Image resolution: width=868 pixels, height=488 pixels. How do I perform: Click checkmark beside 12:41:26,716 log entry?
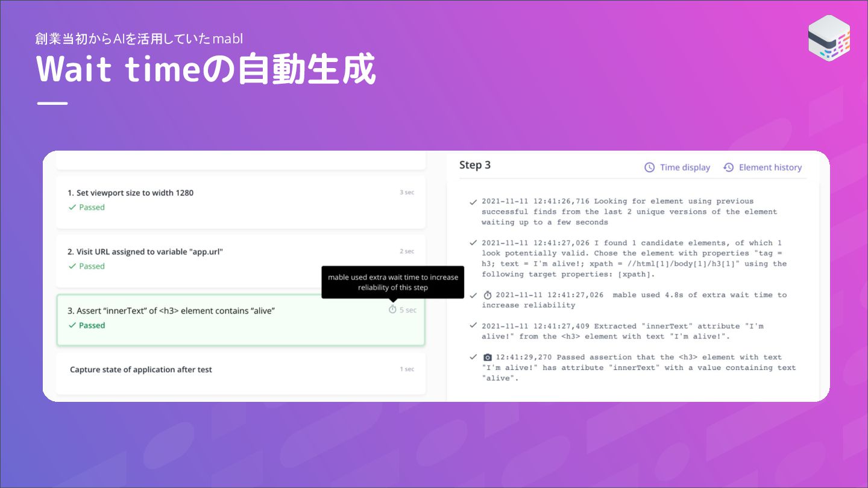click(x=473, y=202)
